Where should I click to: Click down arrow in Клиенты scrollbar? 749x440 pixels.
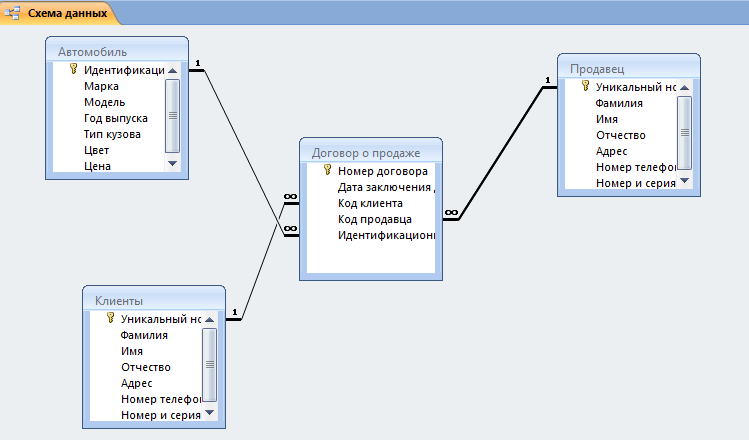click(x=209, y=412)
